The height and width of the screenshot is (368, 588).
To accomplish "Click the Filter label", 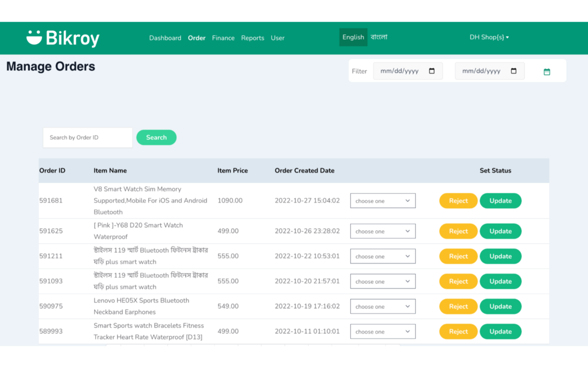I will click(x=359, y=71).
